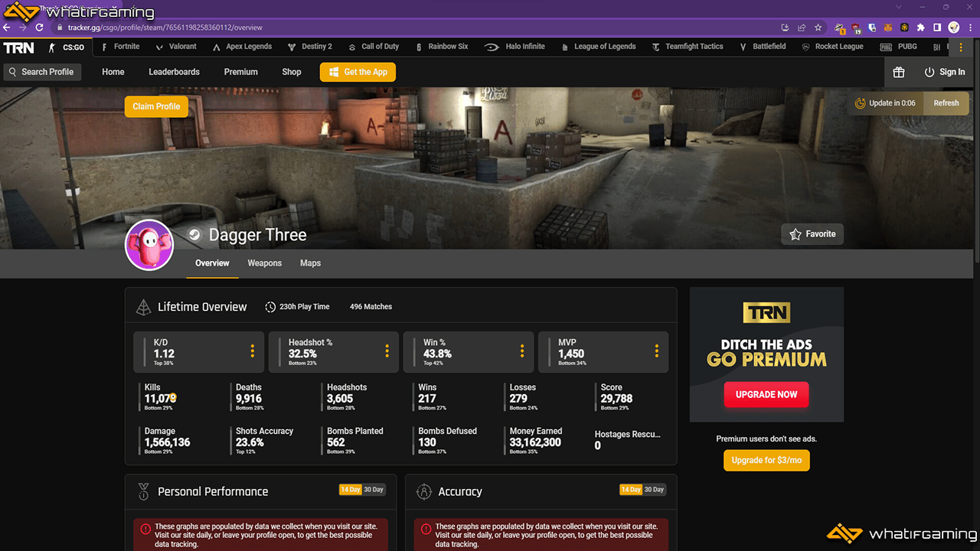Viewport: 980px width, 551px height.
Task: Open the Fortnite tracker tab
Action: click(120, 47)
